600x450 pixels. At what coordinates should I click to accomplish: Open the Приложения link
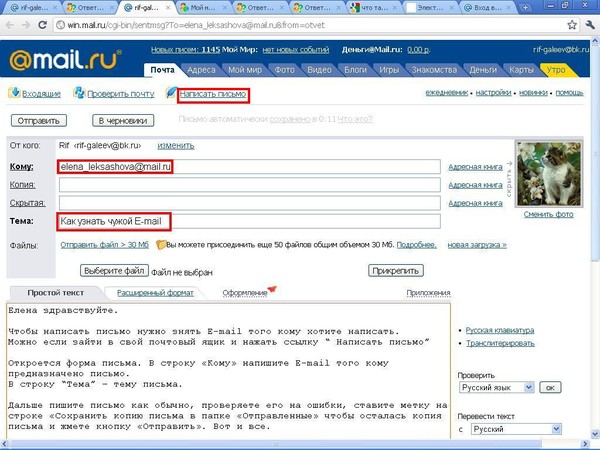coord(428,293)
